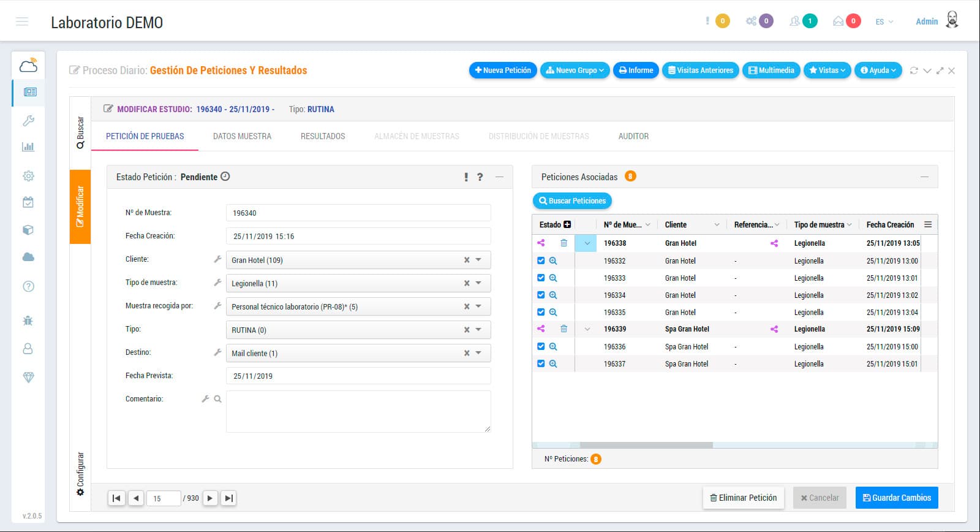Switch to the Auditor tab
Viewport: 980px width, 532px height.
click(633, 136)
